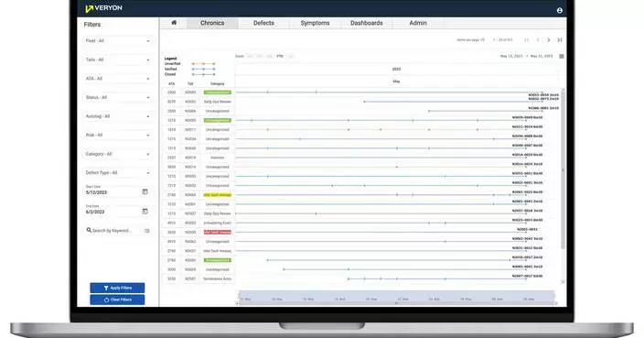
Task: Click the red highlighted category badge
Action: click(218, 233)
